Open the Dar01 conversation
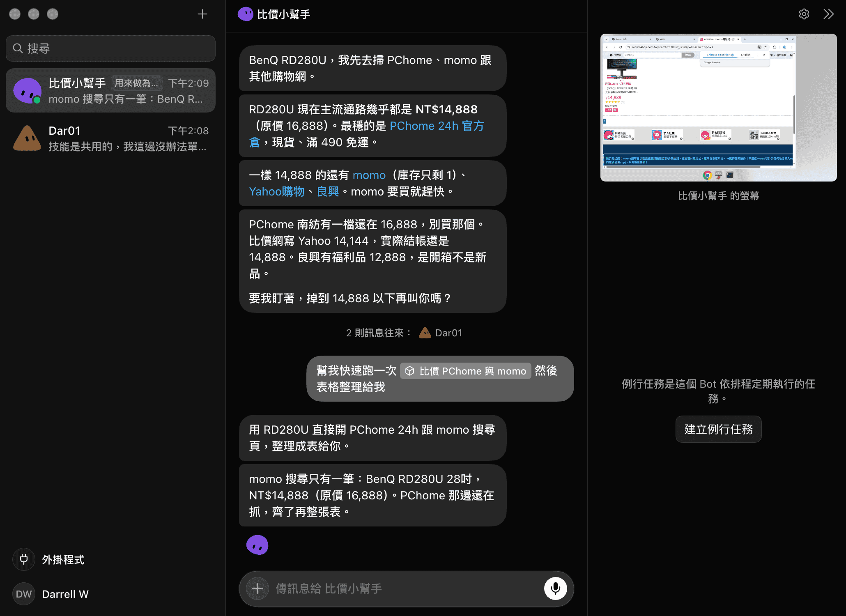 [110, 138]
